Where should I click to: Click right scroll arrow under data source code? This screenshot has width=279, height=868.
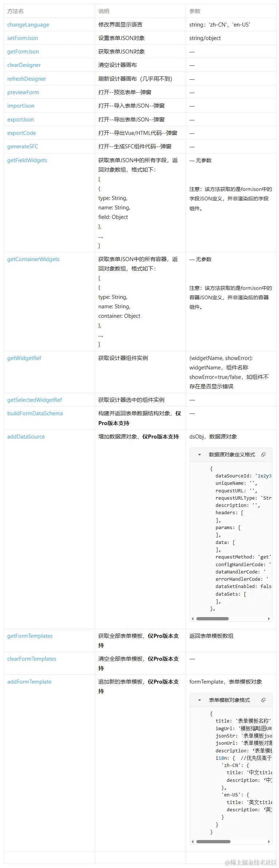click(x=269, y=619)
